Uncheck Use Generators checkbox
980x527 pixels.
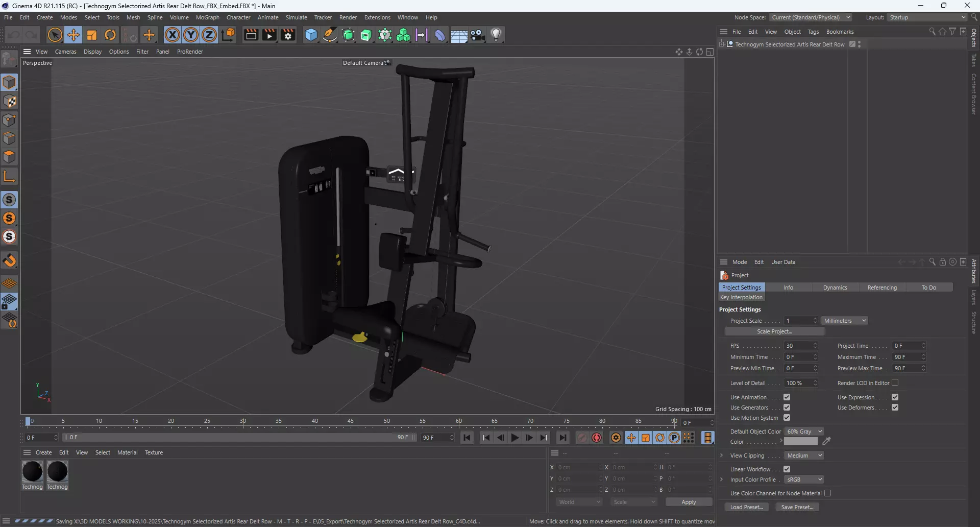(x=787, y=408)
